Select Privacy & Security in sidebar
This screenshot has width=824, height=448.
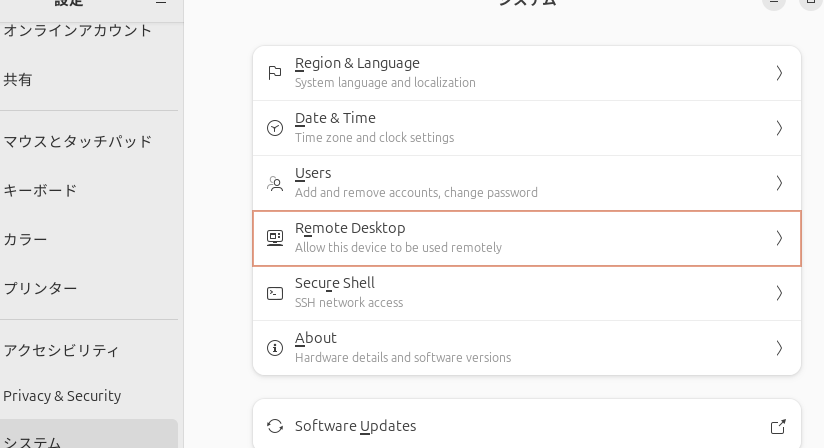[x=62, y=396]
